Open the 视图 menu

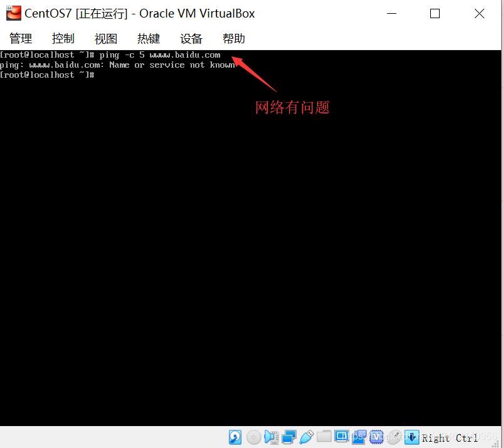pyautogui.click(x=106, y=39)
